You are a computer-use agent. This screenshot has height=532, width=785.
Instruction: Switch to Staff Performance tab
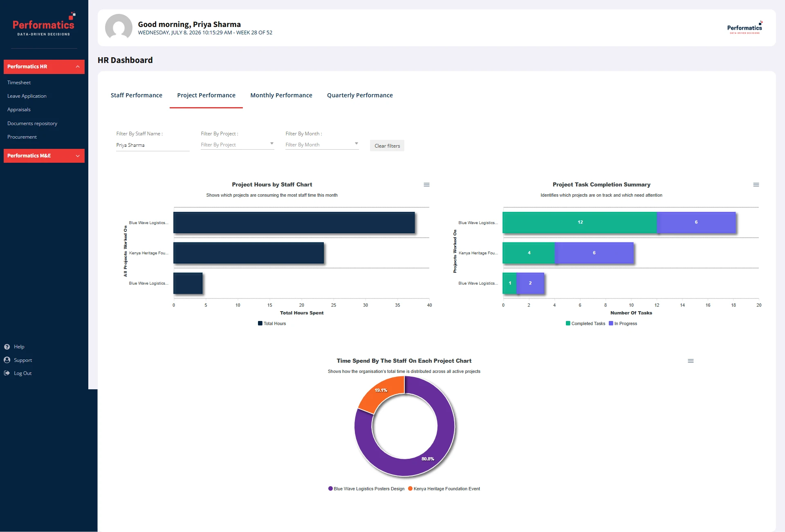(x=137, y=95)
